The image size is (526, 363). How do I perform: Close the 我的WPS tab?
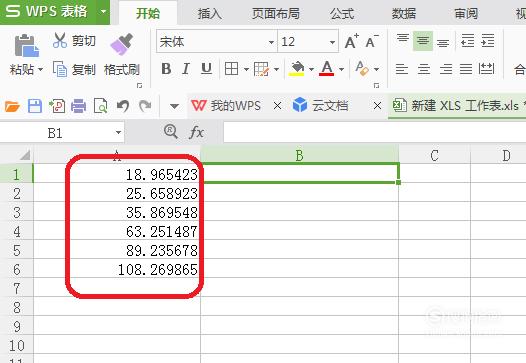coord(277,106)
